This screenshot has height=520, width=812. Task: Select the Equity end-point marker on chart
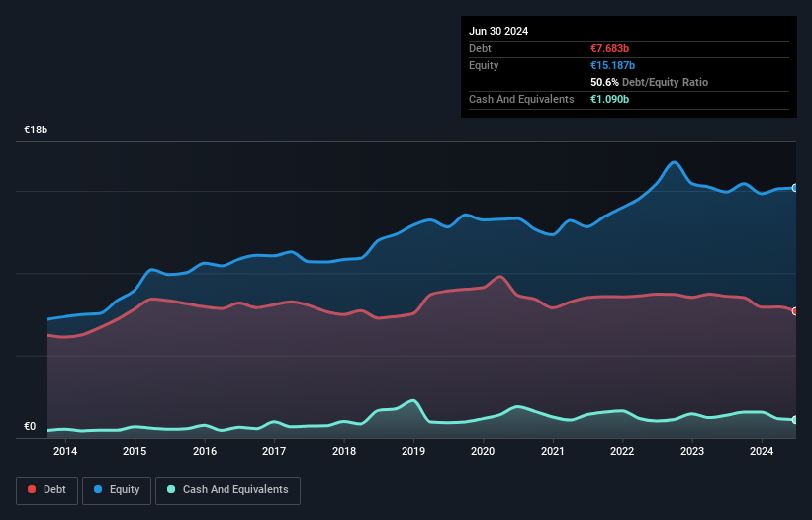(795, 188)
